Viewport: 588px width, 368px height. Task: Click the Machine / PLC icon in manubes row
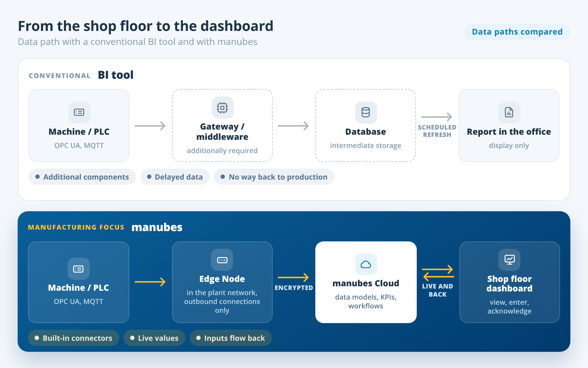pyautogui.click(x=78, y=269)
